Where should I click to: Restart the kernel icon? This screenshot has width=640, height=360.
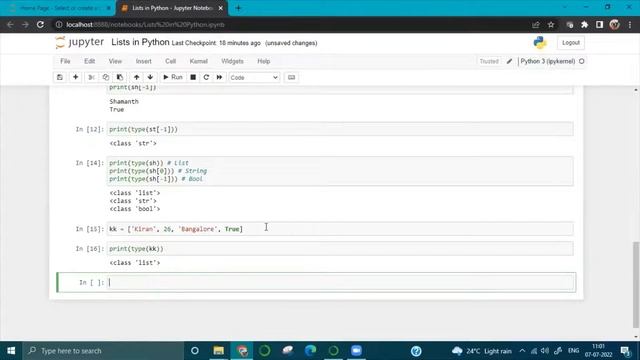[x=206, y=77]
